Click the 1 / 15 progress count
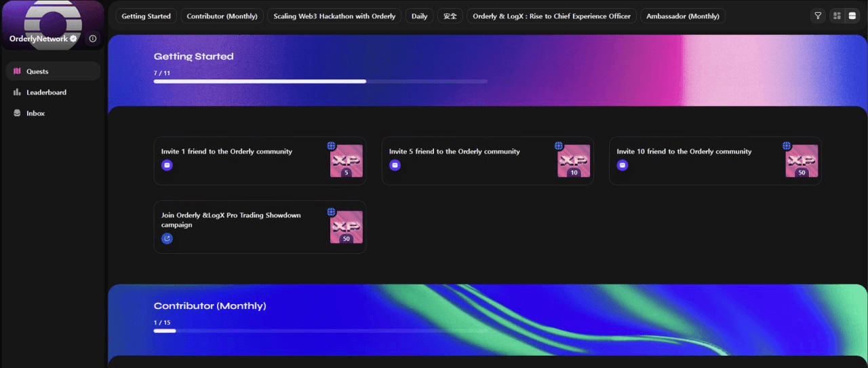 click(162, 322)
